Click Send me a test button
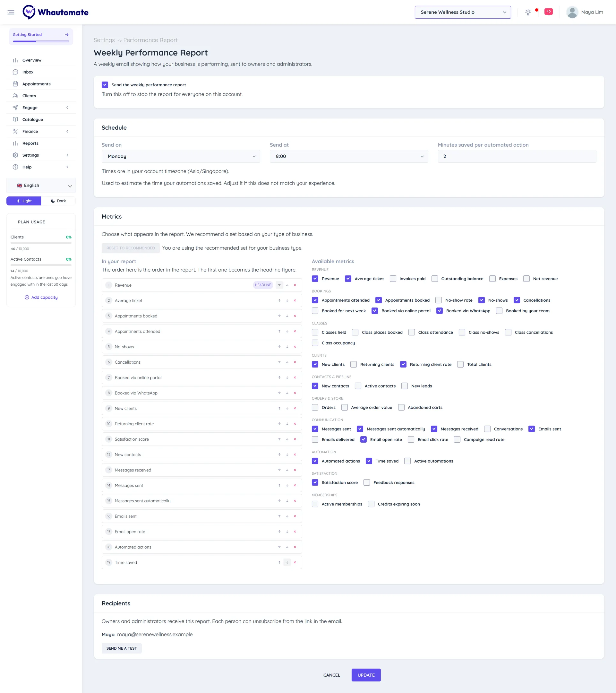Viewport: 616px width, 693px height. coord(122,648)
